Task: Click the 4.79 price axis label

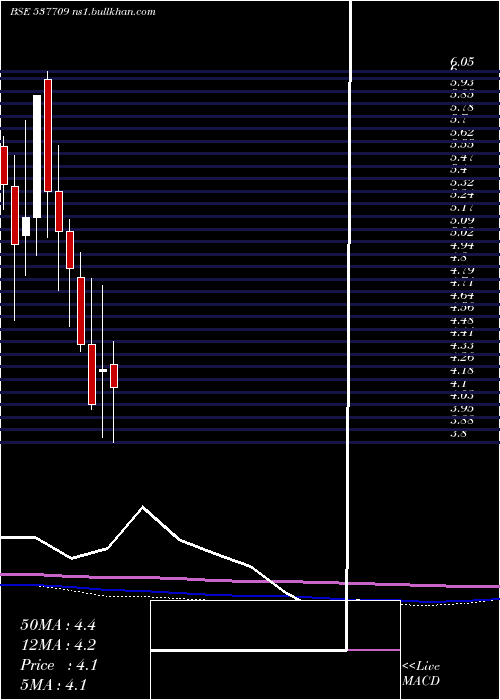Action: [462, 271]
